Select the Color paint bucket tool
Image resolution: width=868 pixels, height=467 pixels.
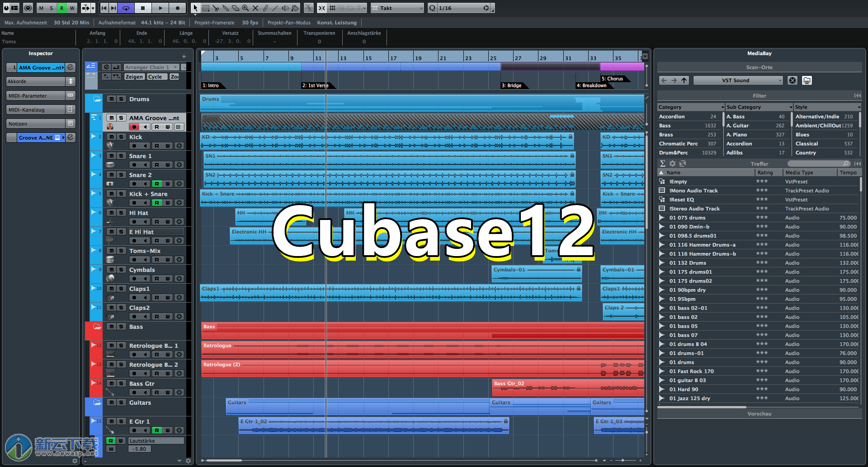coord(295,8)
